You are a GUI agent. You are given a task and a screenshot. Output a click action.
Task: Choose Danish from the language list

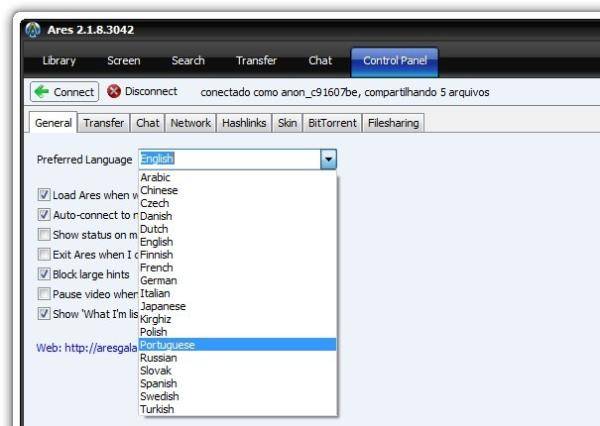pos(238,216)
